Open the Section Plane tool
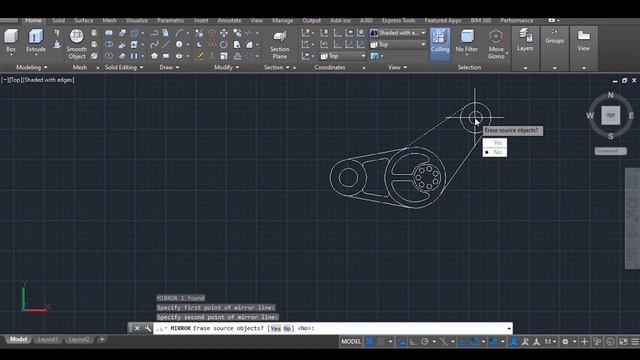 [x=280, y=44]
